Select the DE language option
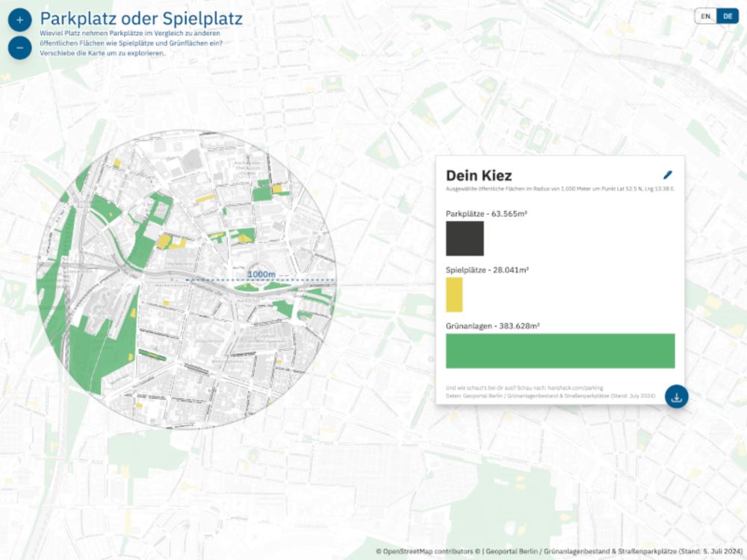The height and width of the screenshot is (560, 747). coord(728,16)
